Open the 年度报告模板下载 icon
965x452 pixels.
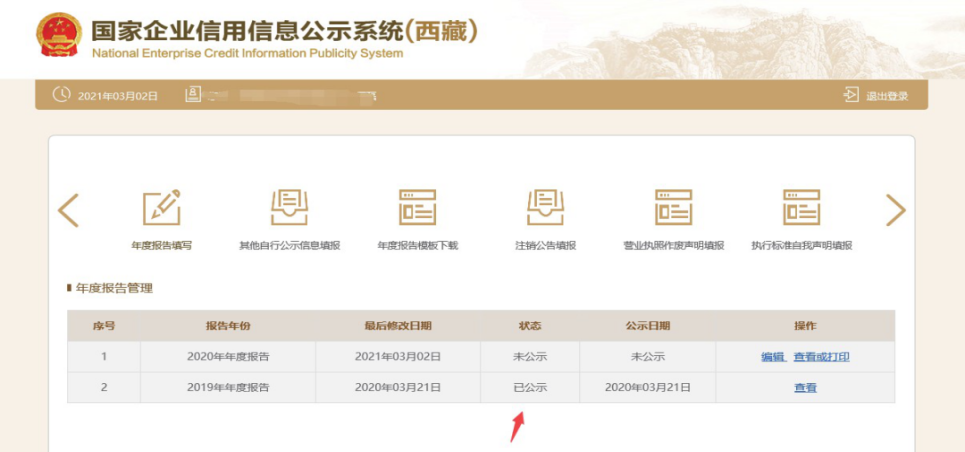pyautogui.click(x=417, y=207)
